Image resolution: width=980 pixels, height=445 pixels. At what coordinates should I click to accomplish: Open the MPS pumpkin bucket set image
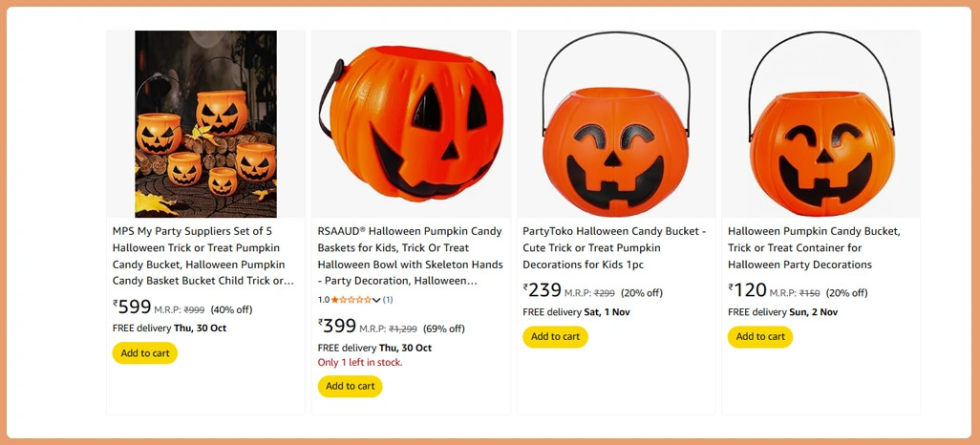click(x=205, y=124)
